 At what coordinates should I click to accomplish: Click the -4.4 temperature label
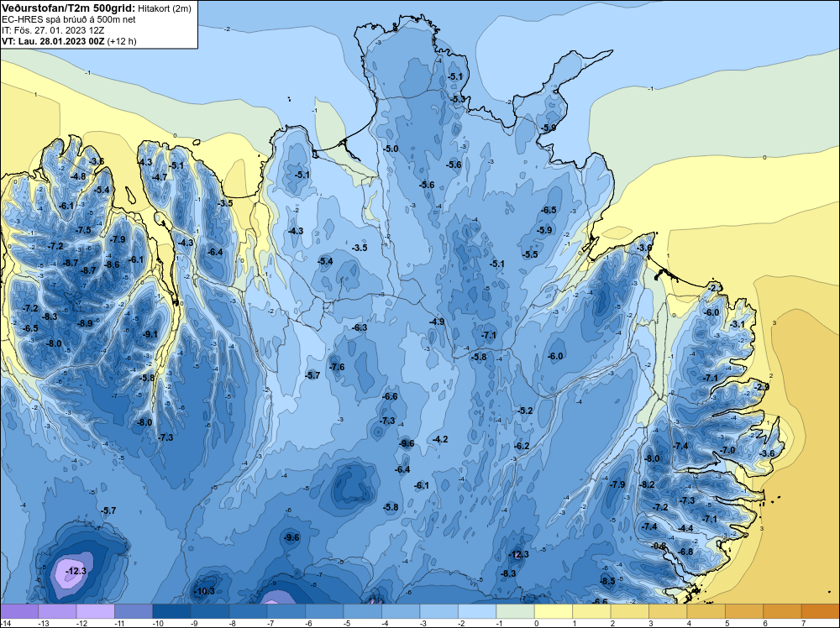point(685,528)
